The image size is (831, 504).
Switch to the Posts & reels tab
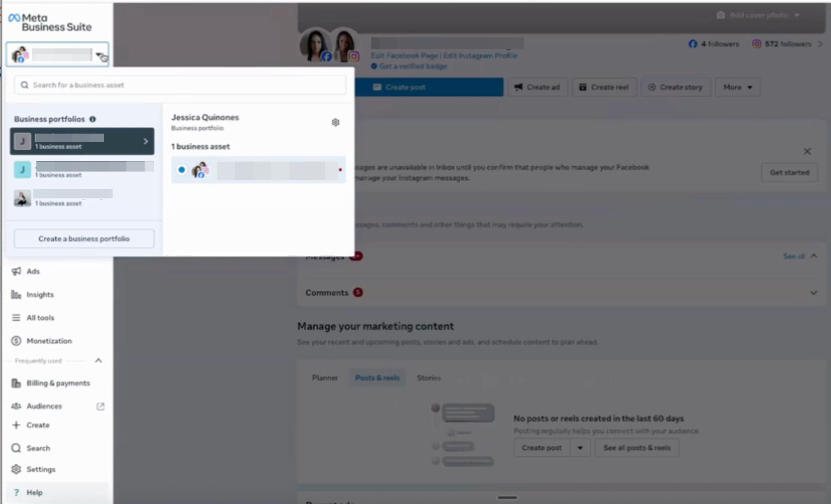(x=377, y=378)
